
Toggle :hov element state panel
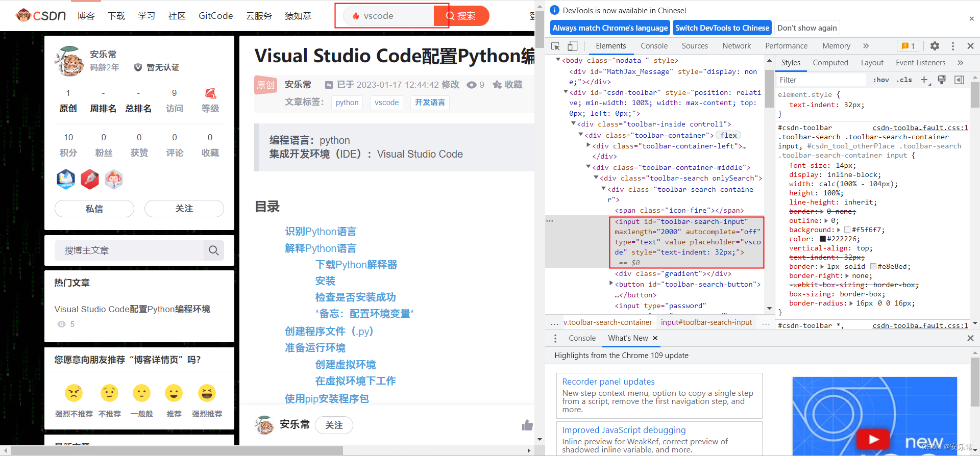click(x=881, y=80)
